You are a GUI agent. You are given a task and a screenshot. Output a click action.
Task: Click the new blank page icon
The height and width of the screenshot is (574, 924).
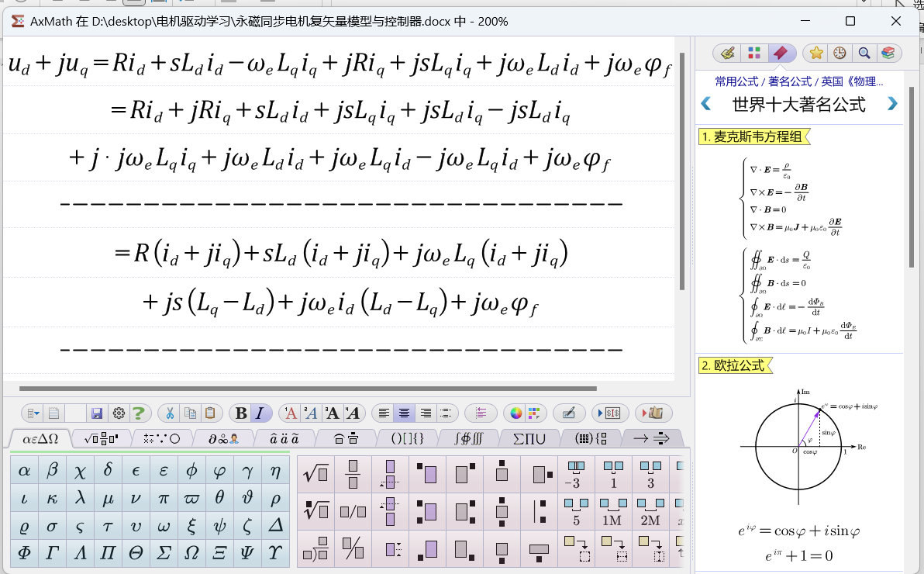pyautogui.click(x=53, y=413)
